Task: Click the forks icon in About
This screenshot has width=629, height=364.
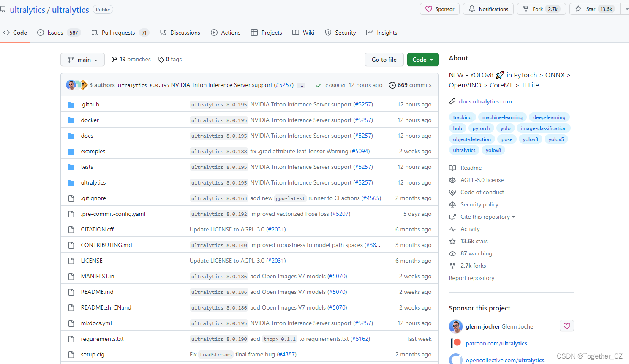Action: tap(452, 266)
